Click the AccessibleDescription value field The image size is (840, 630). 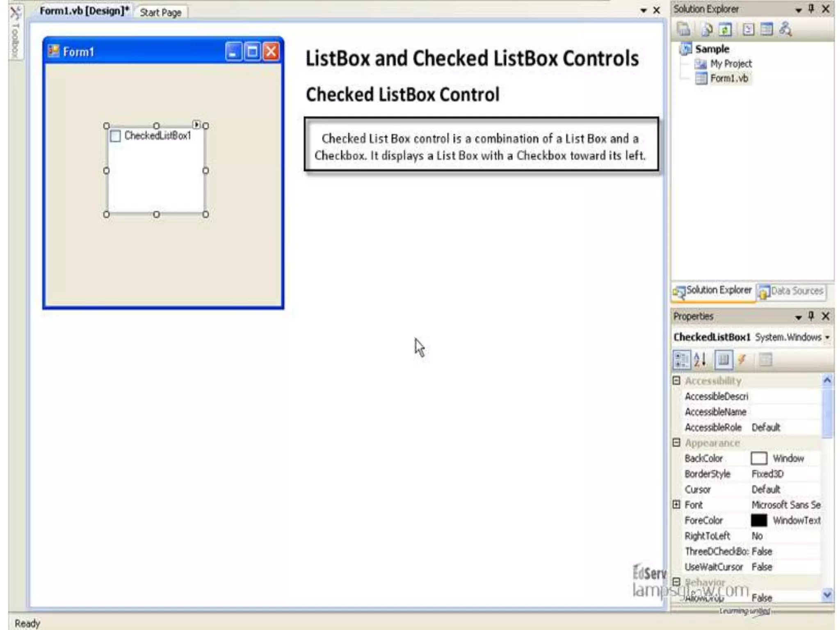pos(785,396)
